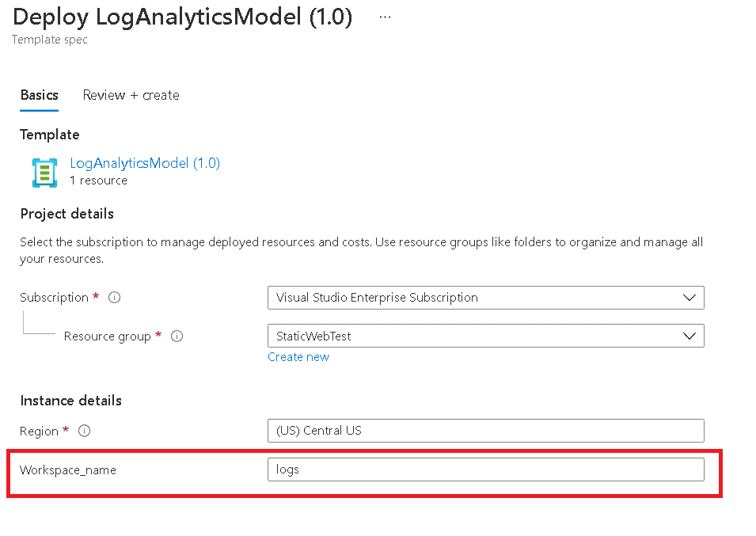Expand the Resource group dropdown
The height and width of the screenshot is (536, 756).
485,336
